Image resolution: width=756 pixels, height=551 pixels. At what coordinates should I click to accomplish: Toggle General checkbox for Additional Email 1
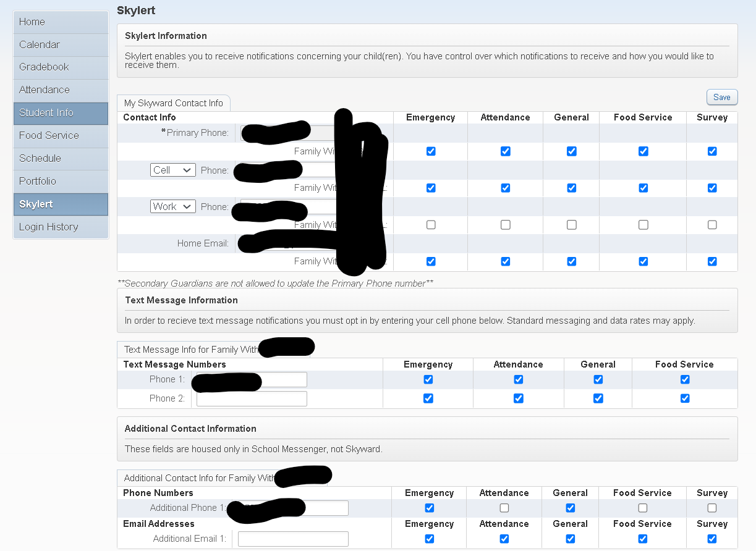571,539
